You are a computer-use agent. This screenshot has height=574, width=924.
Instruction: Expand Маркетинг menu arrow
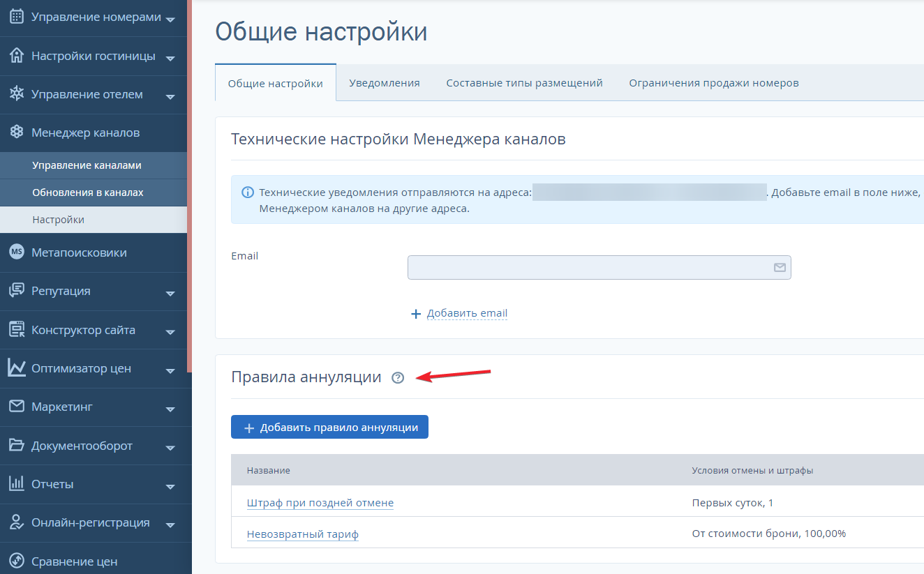coord(170,409)
